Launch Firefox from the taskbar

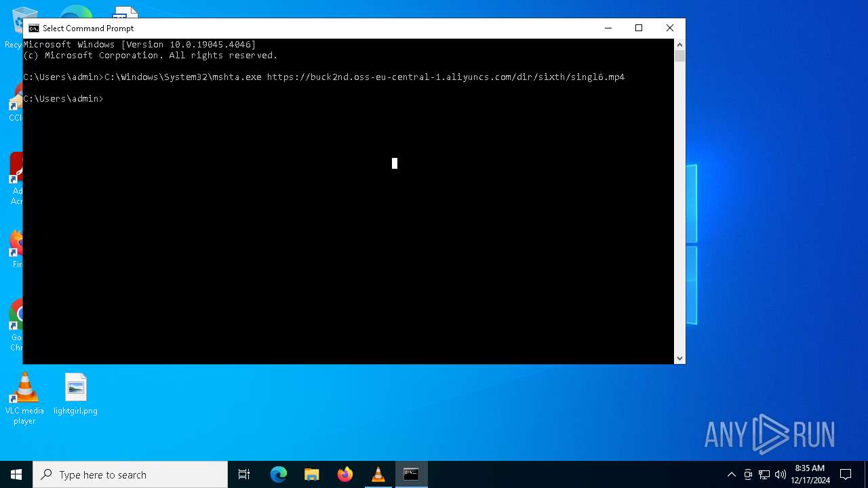click(345, 474)
